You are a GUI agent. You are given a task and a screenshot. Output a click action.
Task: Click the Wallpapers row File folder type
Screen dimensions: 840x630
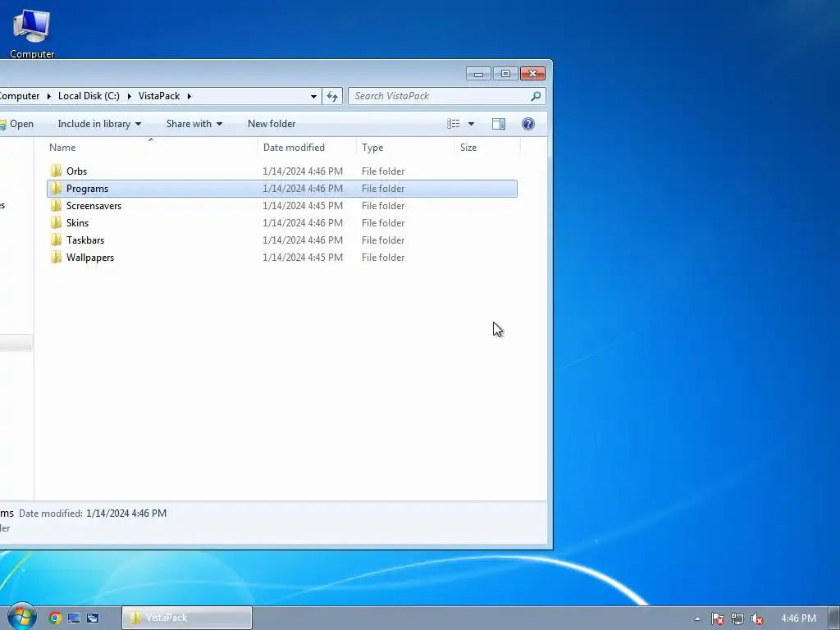point(383,257)
